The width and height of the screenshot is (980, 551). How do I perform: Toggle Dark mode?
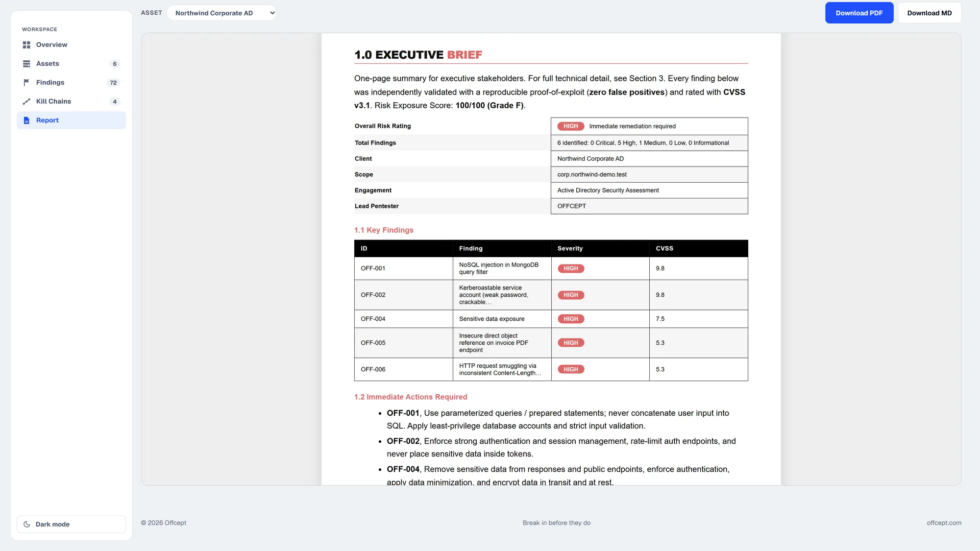coord(72,524)
